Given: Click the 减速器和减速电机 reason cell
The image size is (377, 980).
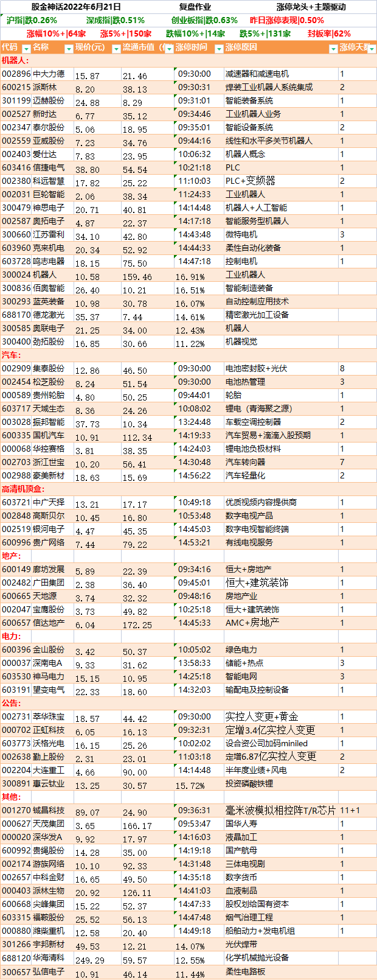Looking at the screenshot, I should tap(281, 74).
